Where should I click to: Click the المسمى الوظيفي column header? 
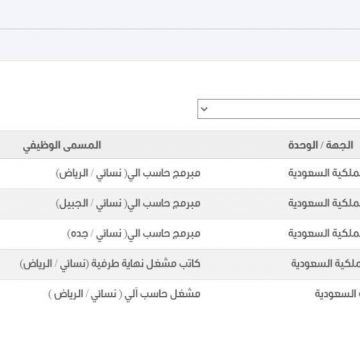coord(62,146)
